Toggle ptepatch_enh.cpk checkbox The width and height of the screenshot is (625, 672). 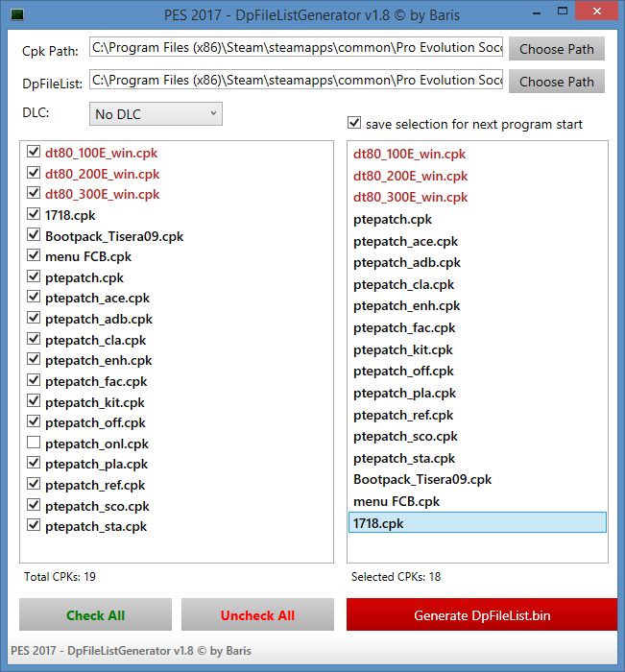point(34,359)
